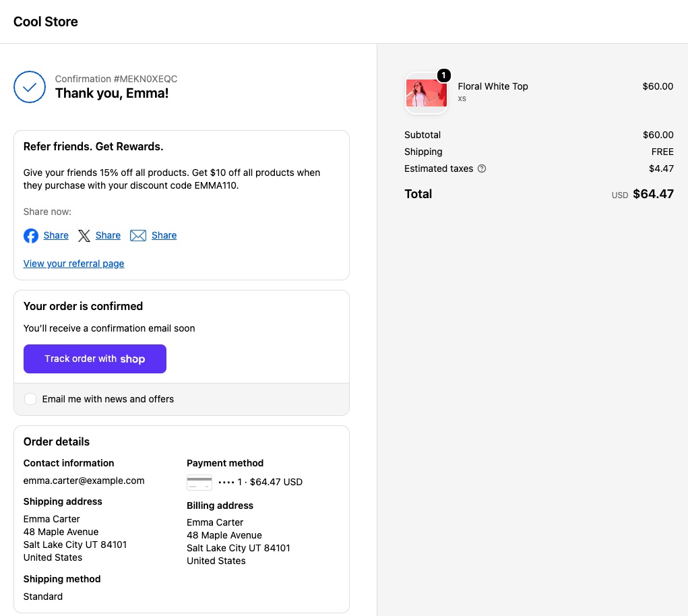Go to Cool Store home title
The height and width of the screenshot is (616, 688).
(x=46, y=22)
